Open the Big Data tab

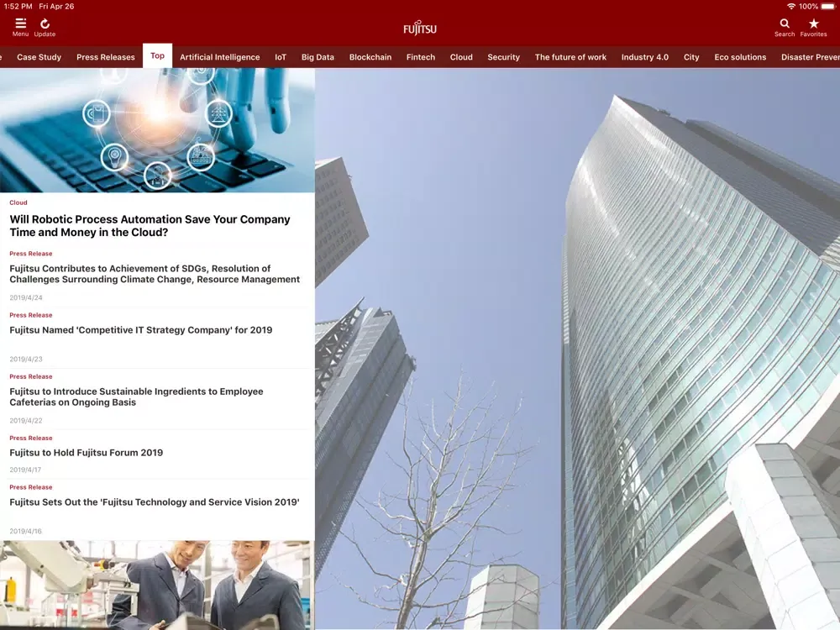click(x=318, y=57)
